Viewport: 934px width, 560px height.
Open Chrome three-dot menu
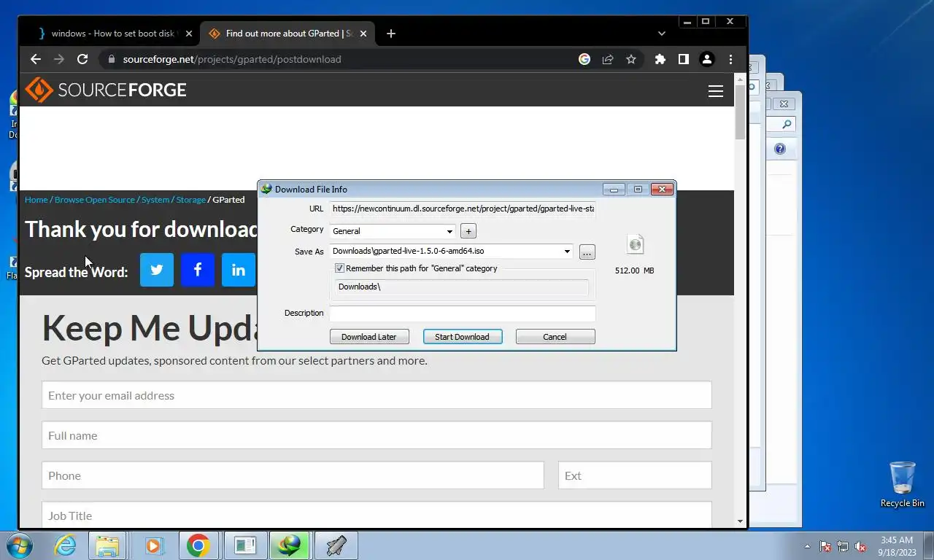coord(730,59)
